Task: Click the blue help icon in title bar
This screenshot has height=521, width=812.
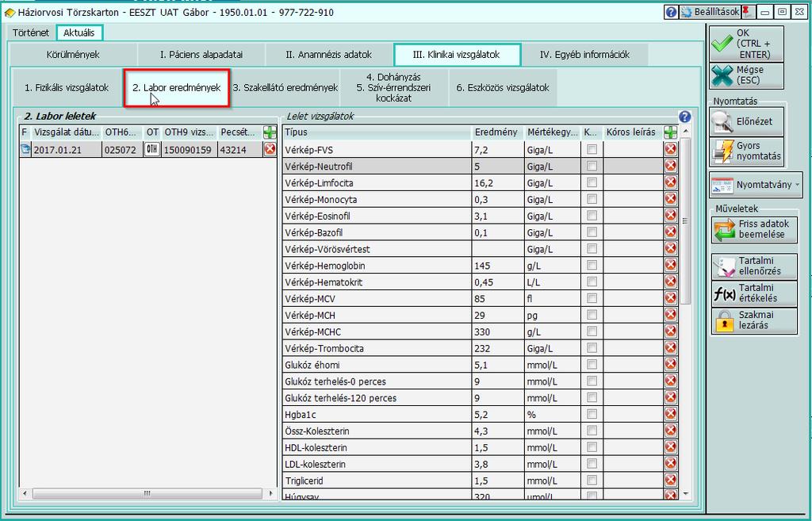Action: coord(671,12)
